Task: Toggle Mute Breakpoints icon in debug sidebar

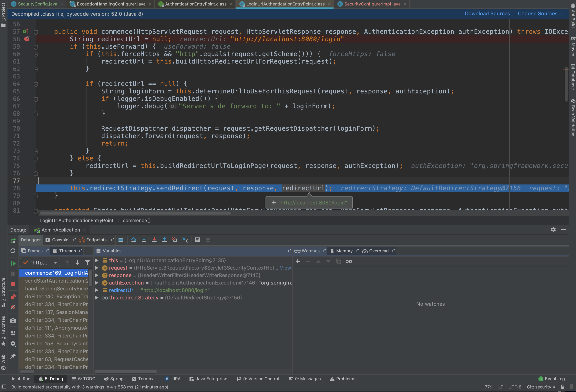Action: click(x=13, y=307)
